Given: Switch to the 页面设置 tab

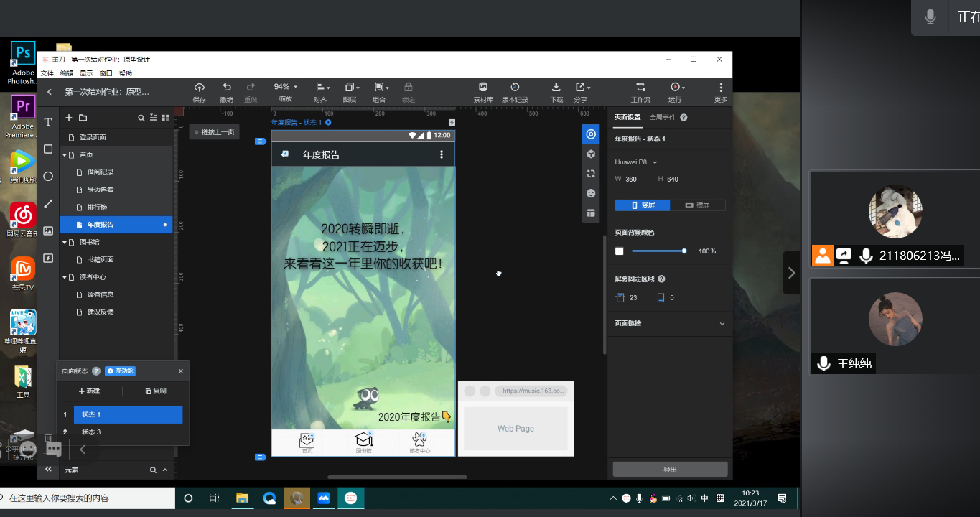Looking at the screenshot, I should tap(628, 117).
